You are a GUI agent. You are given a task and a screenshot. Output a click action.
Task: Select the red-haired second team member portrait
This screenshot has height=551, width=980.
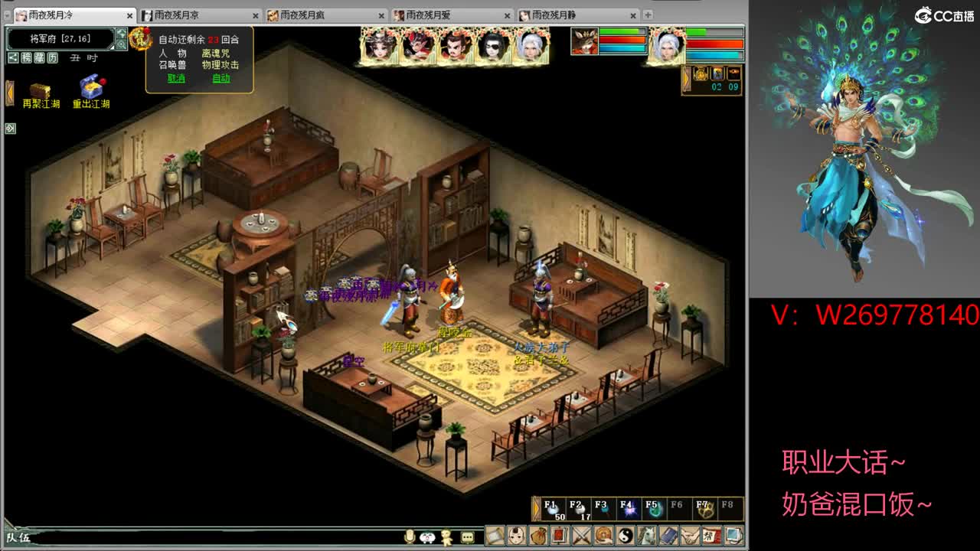pos(417,46)
